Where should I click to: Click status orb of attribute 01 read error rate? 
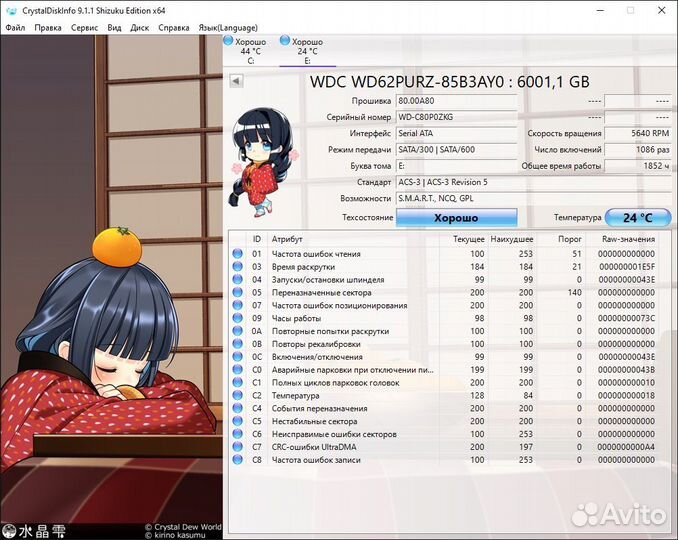[x=238, y=254]
